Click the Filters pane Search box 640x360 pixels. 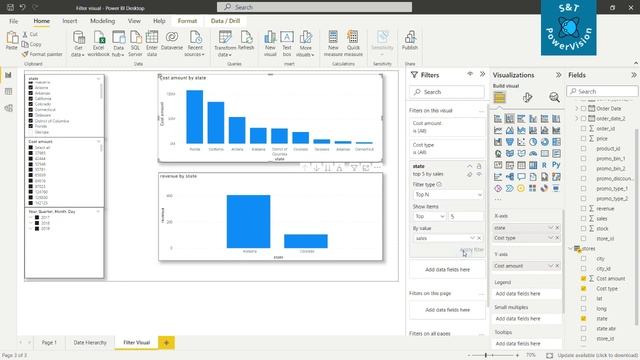[447, 92]
